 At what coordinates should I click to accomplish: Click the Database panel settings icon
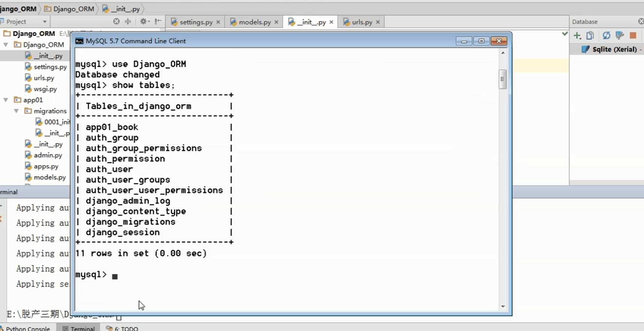(x=641, y=21)
